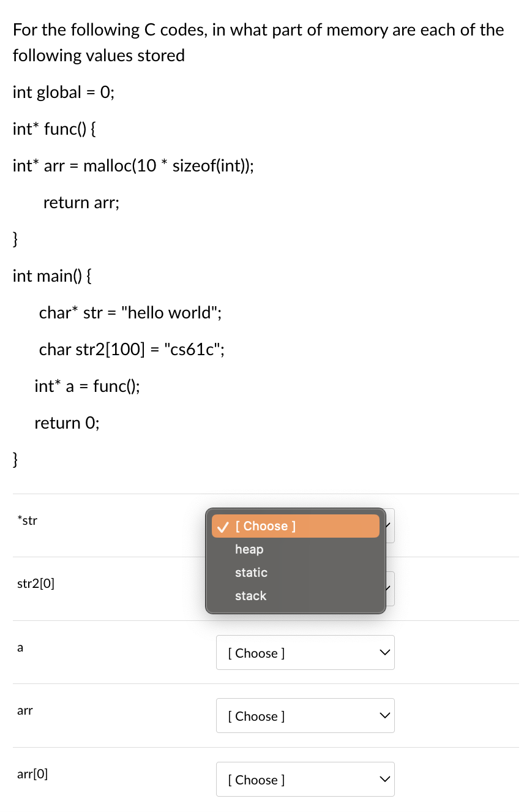This screenshot has width=524, height=812.
Task: Select the 'stack' option in open dropdown
Action: pyautogui.click(x=296, y=596)
